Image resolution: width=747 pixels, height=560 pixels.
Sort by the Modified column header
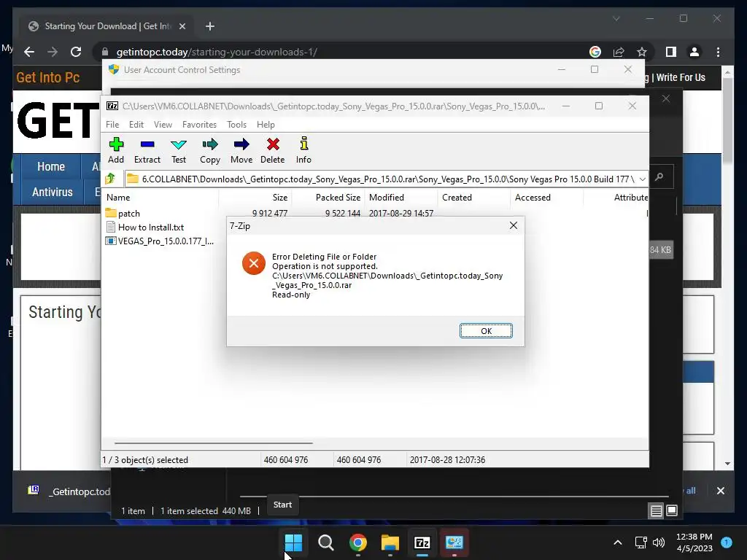click(x=387, y=197)
